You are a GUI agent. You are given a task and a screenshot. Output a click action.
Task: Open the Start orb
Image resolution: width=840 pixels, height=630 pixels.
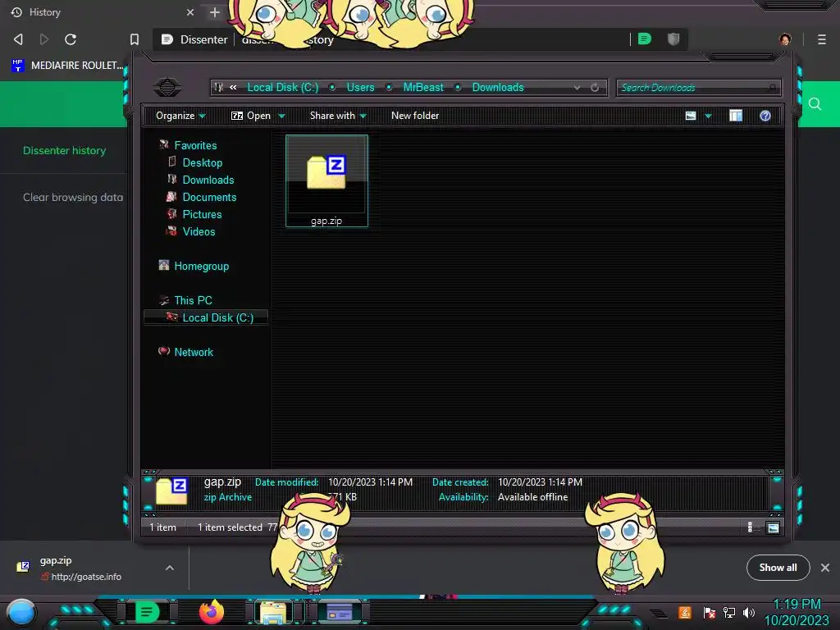21,614
